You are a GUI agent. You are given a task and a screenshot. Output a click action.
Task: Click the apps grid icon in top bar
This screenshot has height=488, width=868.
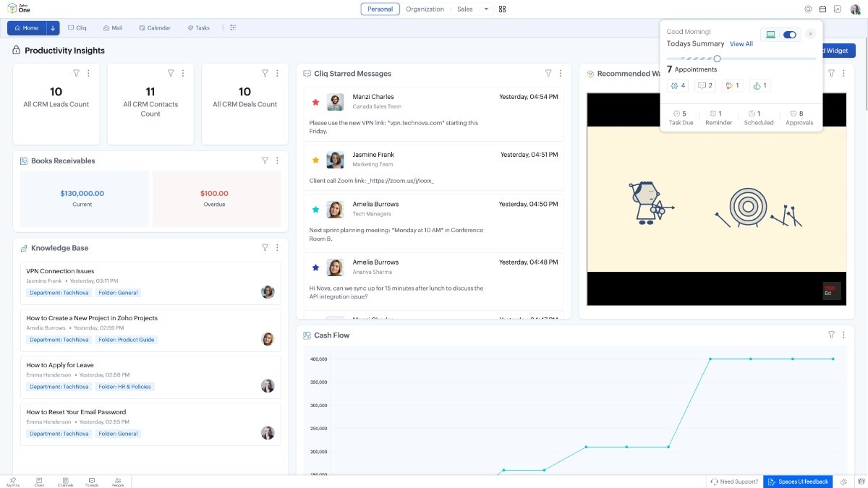coord(503,9)
